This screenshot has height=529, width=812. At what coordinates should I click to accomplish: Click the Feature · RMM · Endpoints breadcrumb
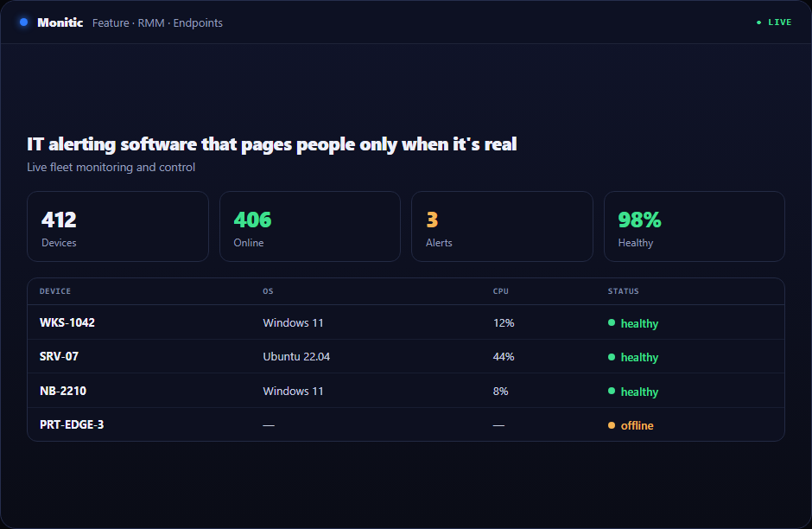(x=157, y=22)
